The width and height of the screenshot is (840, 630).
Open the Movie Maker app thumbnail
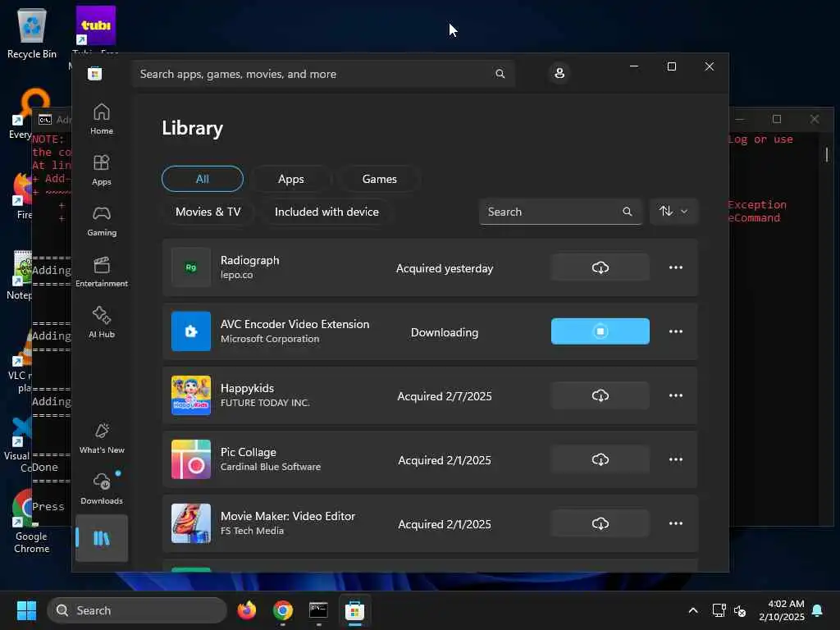click(x=190, y=523)
